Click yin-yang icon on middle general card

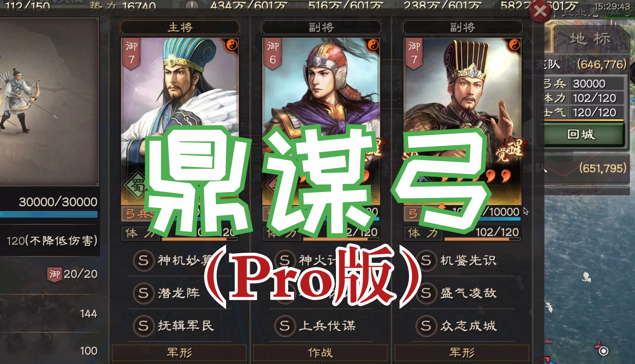373,45
